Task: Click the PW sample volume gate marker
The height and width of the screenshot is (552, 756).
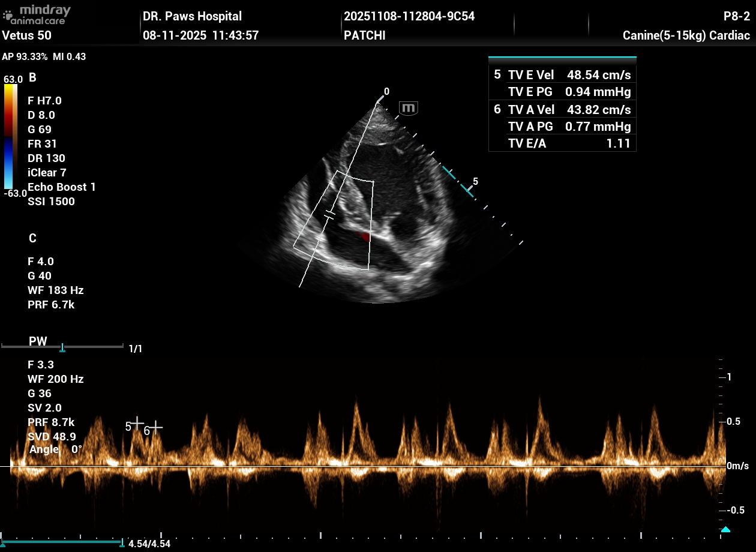Action: [329, 215]
